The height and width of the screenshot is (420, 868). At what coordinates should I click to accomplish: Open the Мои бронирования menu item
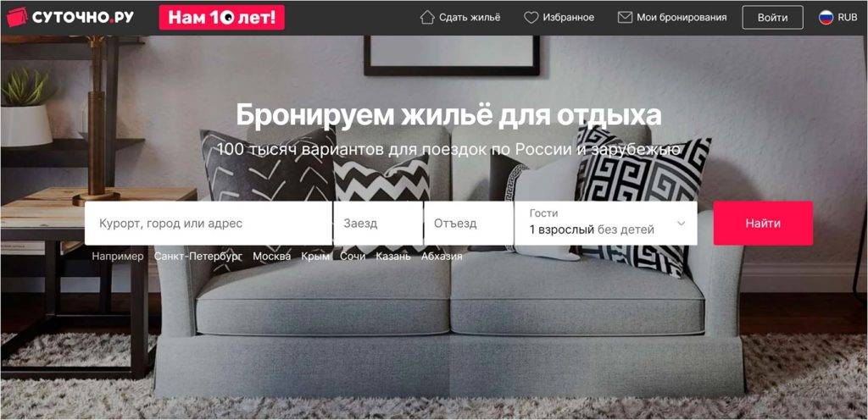[682, 18]
